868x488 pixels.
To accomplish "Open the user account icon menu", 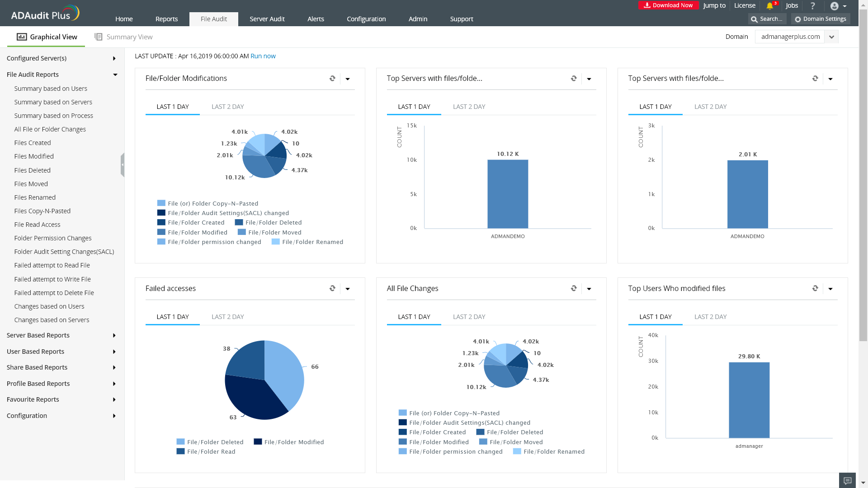I will pos(835,6).
